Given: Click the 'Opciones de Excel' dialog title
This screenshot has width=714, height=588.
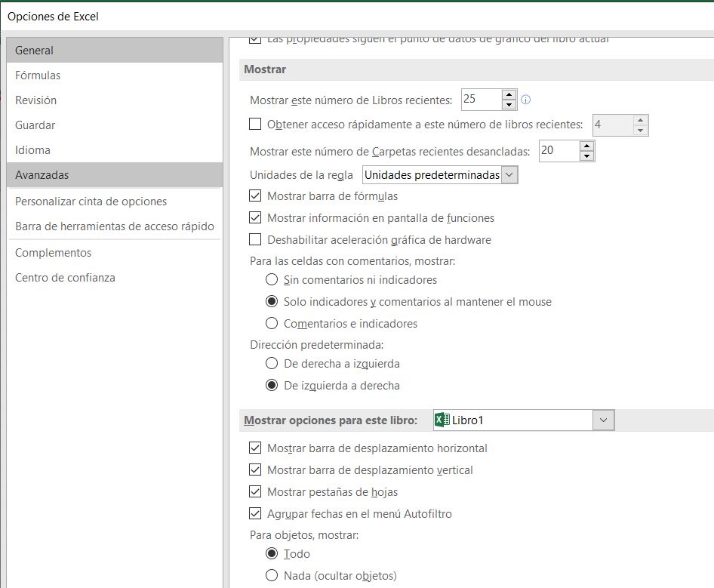Looking at the screenshot, I should point(53,17).
